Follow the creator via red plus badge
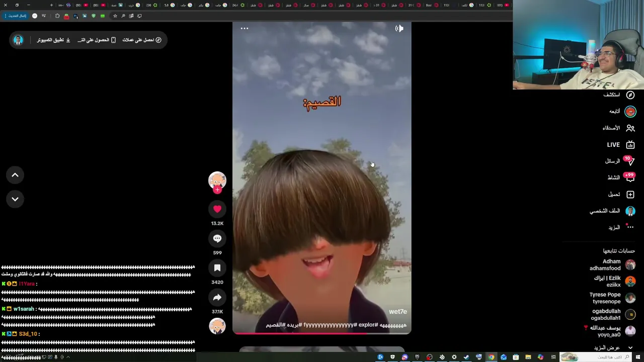644x362 pixels. [217, 190]
